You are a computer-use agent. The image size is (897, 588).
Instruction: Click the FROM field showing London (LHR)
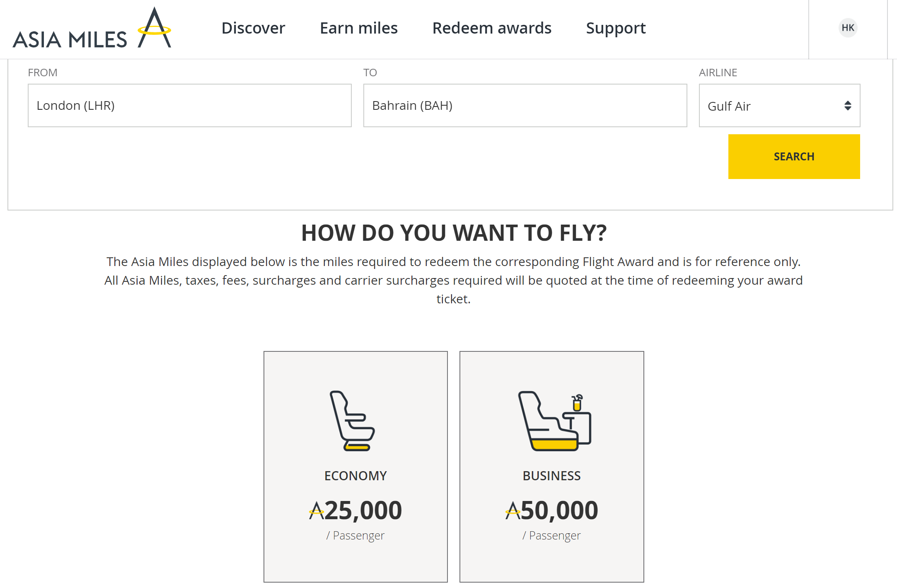[189, 106]
